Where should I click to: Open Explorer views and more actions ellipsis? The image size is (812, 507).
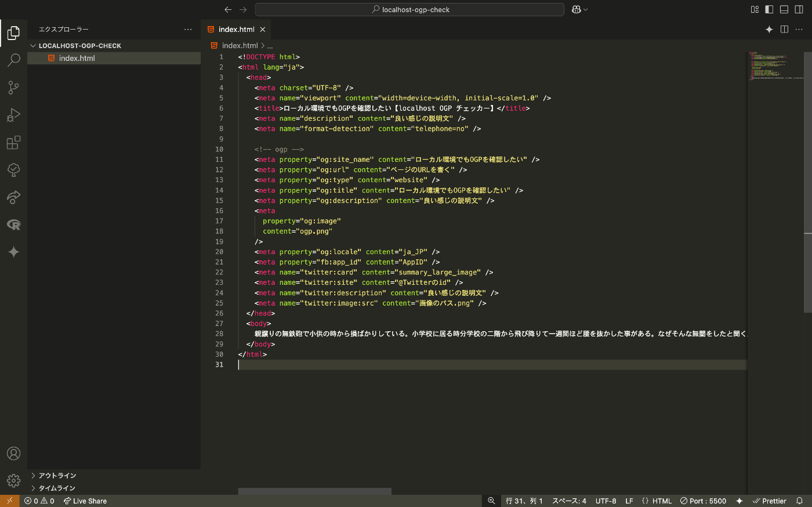pyautogui.click(x=188, y=30)
